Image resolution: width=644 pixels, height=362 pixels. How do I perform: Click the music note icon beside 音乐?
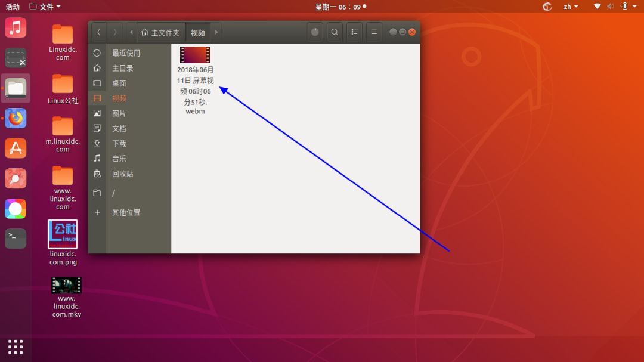(x=97, y=159)
